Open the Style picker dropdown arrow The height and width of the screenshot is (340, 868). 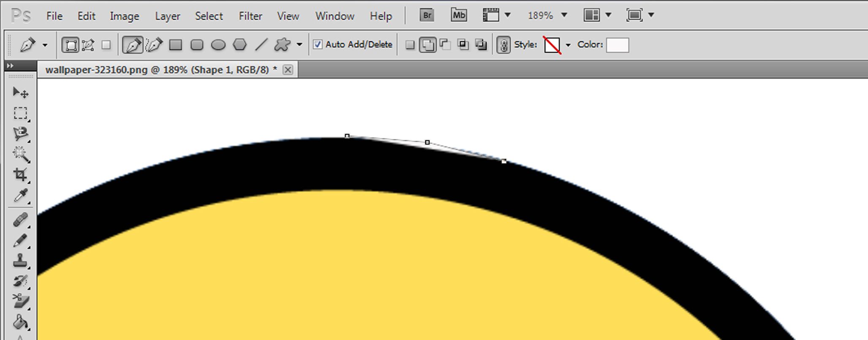coord(568,45)
